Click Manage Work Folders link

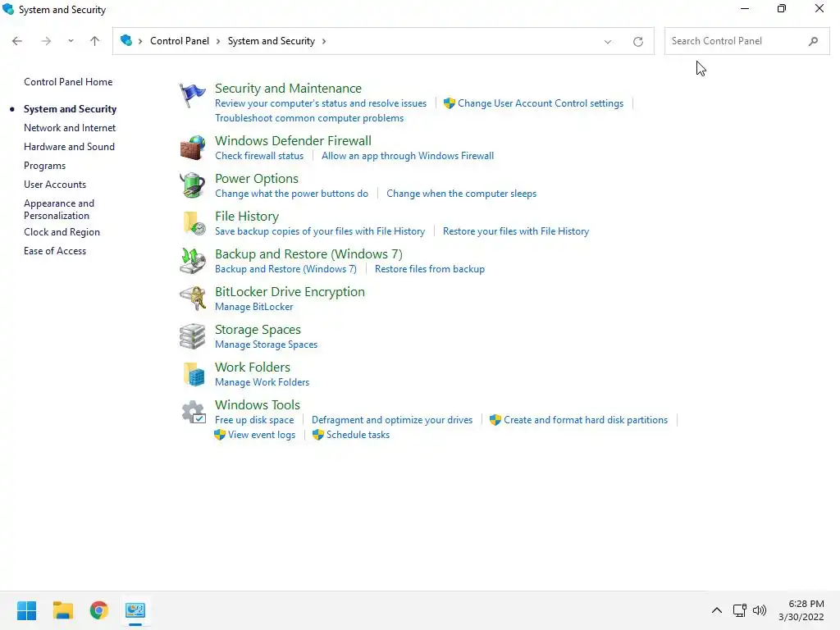[262, 382]
